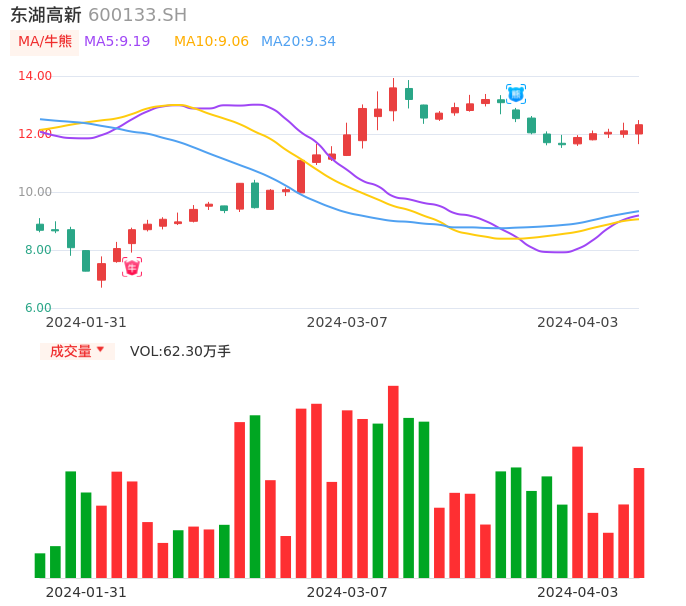Click the stock code 600133.SH
Viewport: 686px width, 606px height.
(x=137, y=15)
